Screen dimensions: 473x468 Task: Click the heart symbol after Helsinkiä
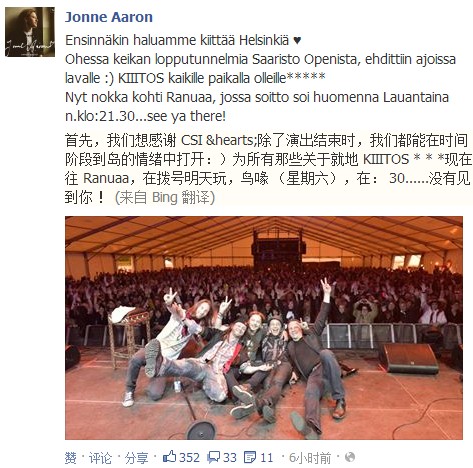pos(297,41)
